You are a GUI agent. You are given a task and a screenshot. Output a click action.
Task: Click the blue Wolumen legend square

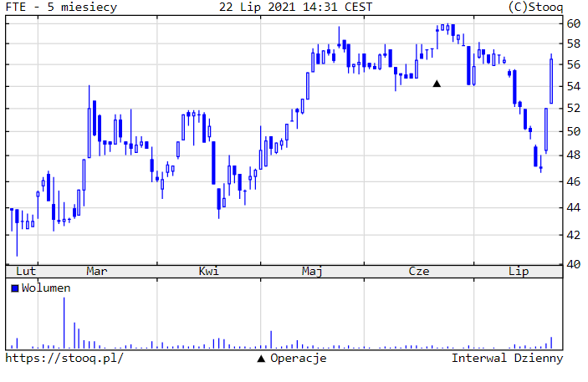14,288
